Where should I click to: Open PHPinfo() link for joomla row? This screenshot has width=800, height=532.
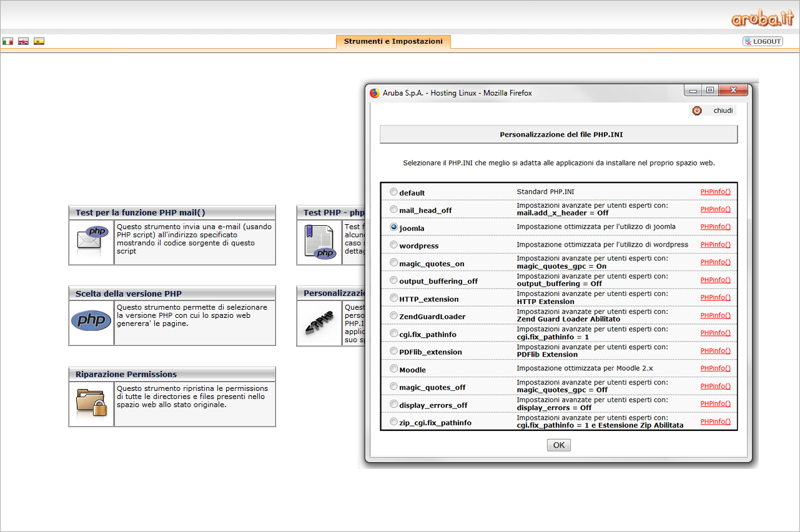(715, 227)
